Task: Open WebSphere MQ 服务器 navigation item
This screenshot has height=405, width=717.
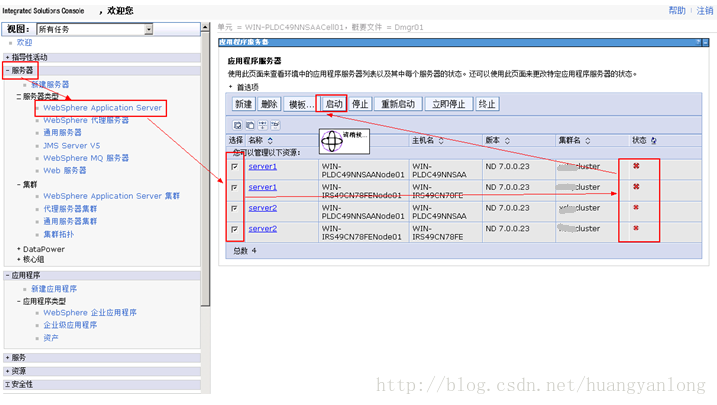Action: click(86, 158)
